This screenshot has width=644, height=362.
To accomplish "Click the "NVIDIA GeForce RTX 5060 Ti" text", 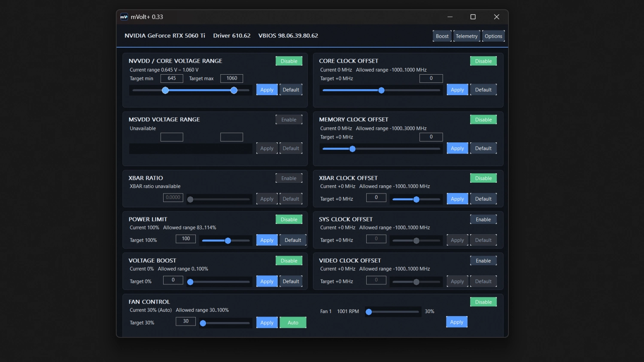I will pos(165,36).
